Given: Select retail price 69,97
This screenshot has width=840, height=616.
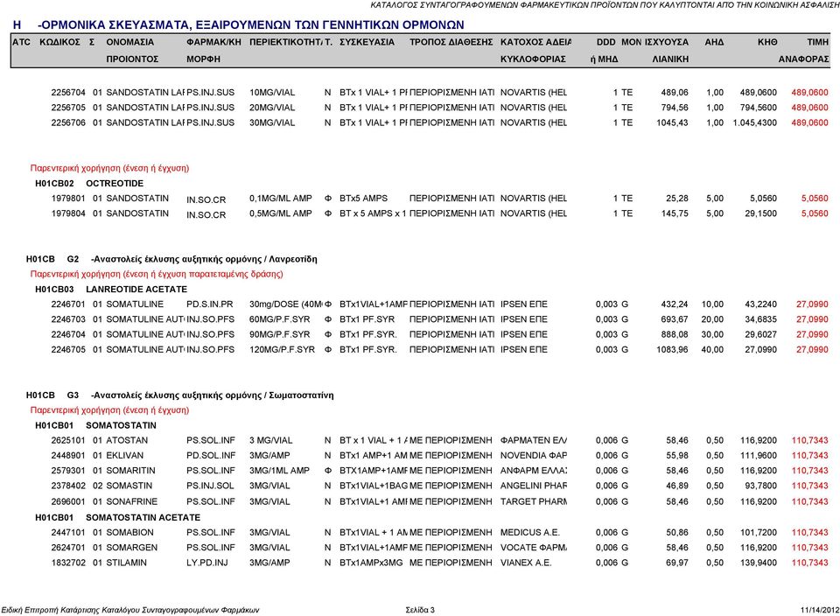Looking at the screenshot, I should pos(677,563).
